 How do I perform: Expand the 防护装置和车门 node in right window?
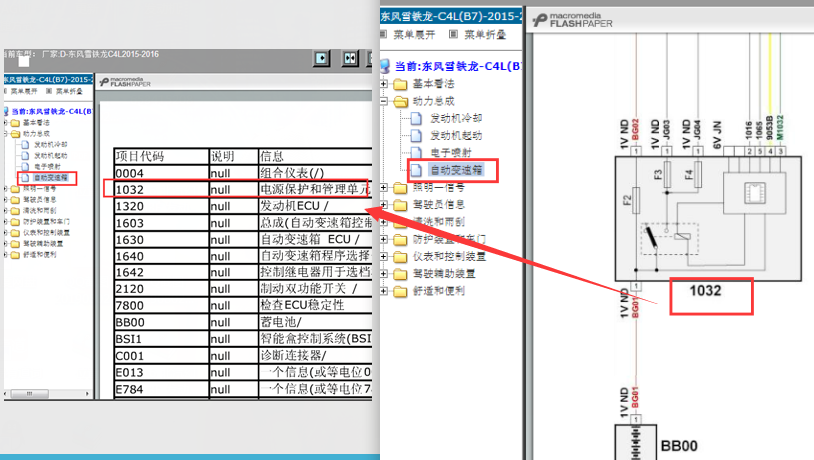click(384, 239)
